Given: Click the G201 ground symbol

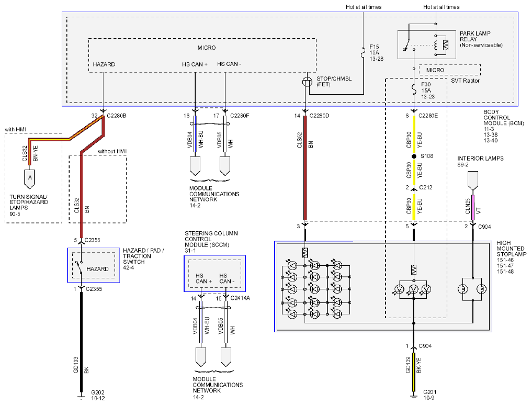Looking at the screenshot, I should point(414,396).
